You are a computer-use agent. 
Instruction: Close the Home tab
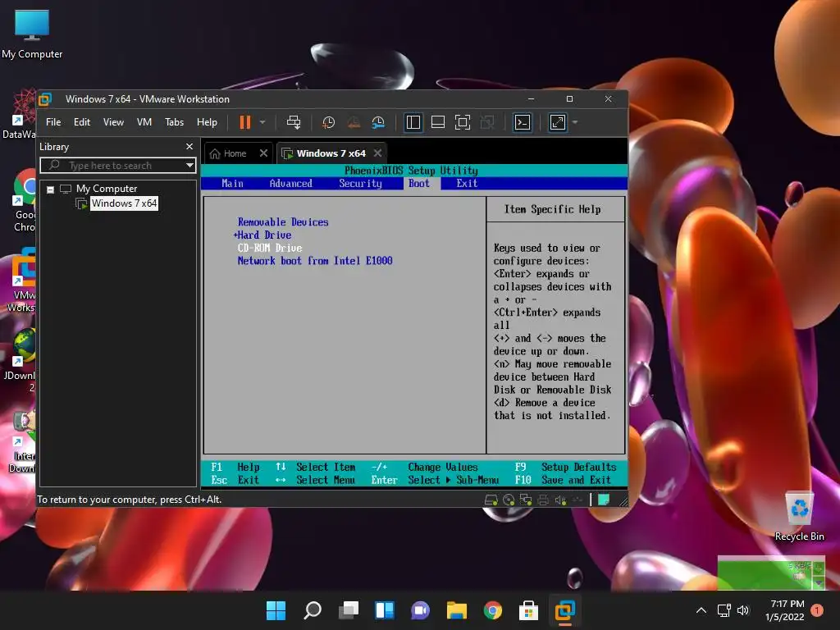[x=263, y=153]
